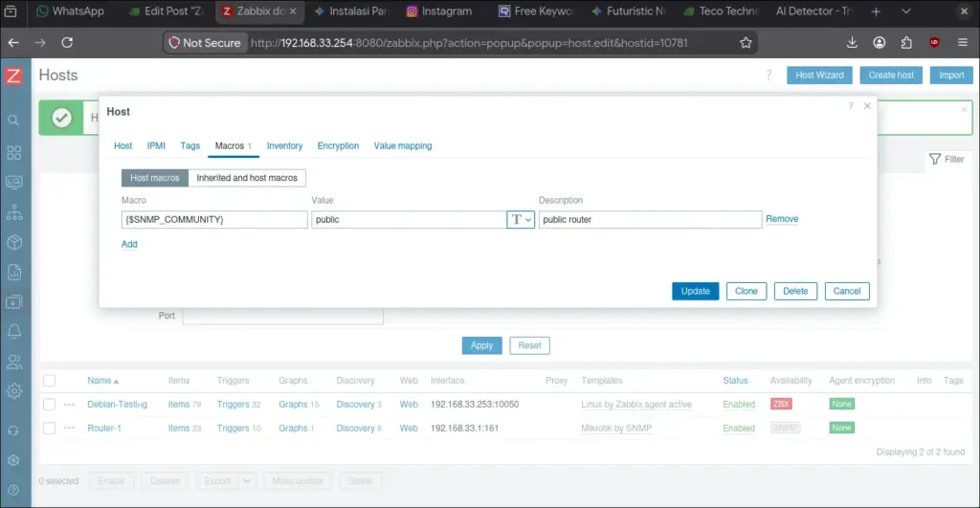The height and width of the screenshot is (508, 980).
Task: Click the macro Value field
Action: (x=409, y=219)
